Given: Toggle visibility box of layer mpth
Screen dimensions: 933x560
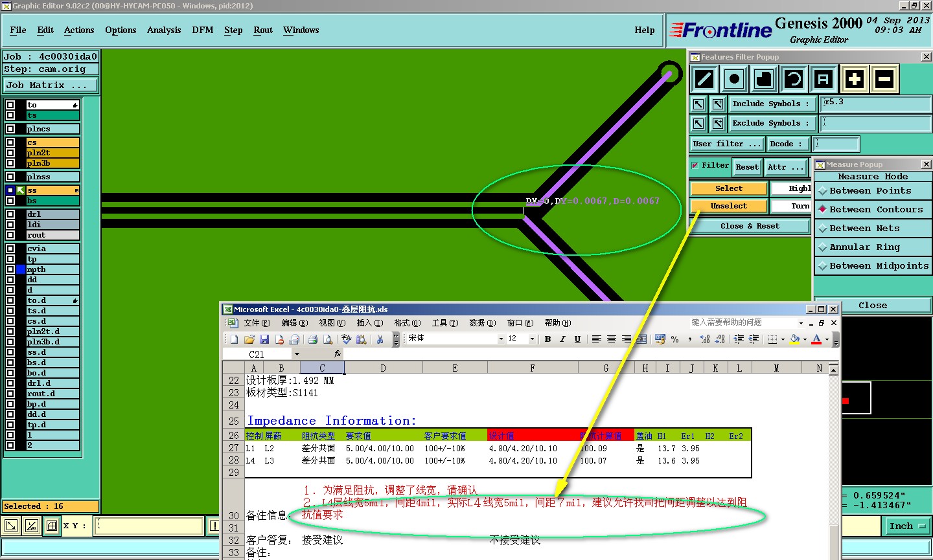Looking at the screenshot, I should tap(10, 269).
